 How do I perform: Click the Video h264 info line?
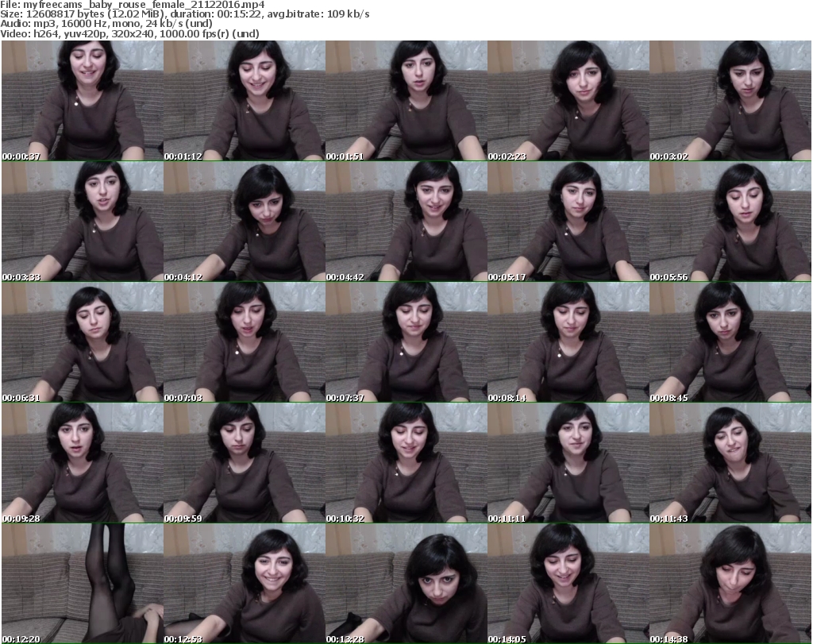tap(129, 33)
